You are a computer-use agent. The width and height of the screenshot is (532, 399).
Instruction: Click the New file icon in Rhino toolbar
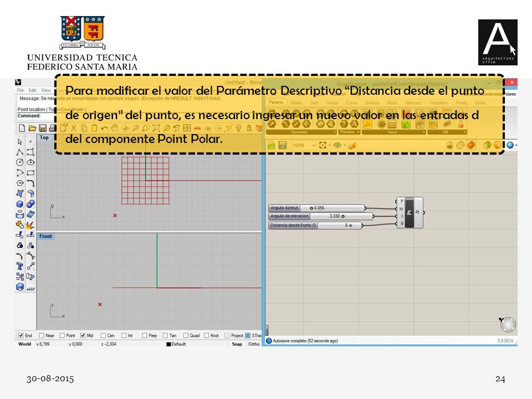(22, 128)
